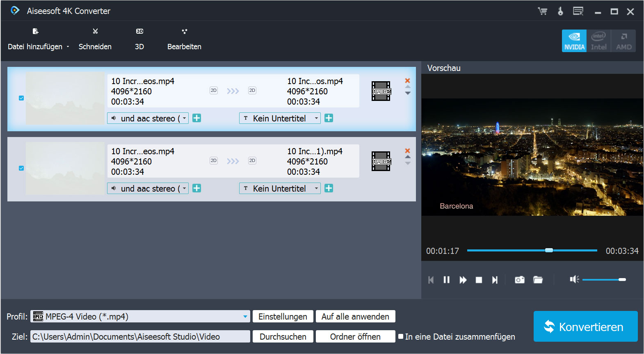
Task: Click source 2D badge in second row
Action: tap(214, 161)
